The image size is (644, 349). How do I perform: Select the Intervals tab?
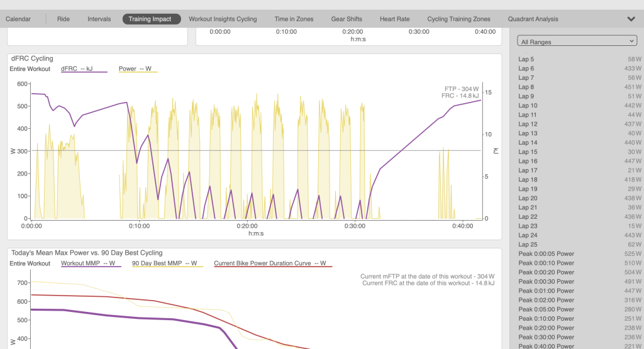(99, 19)
